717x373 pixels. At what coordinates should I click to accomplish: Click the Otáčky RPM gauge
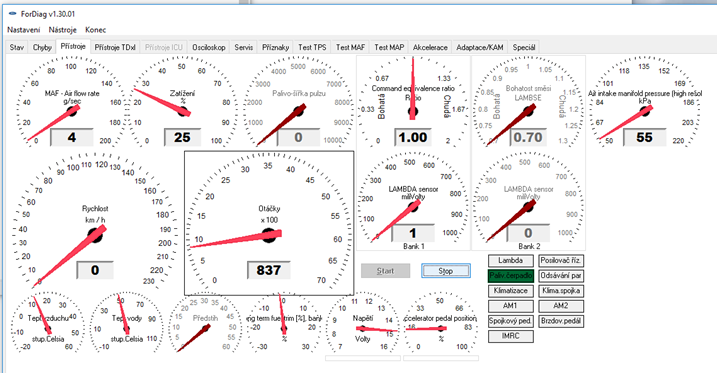269,224
